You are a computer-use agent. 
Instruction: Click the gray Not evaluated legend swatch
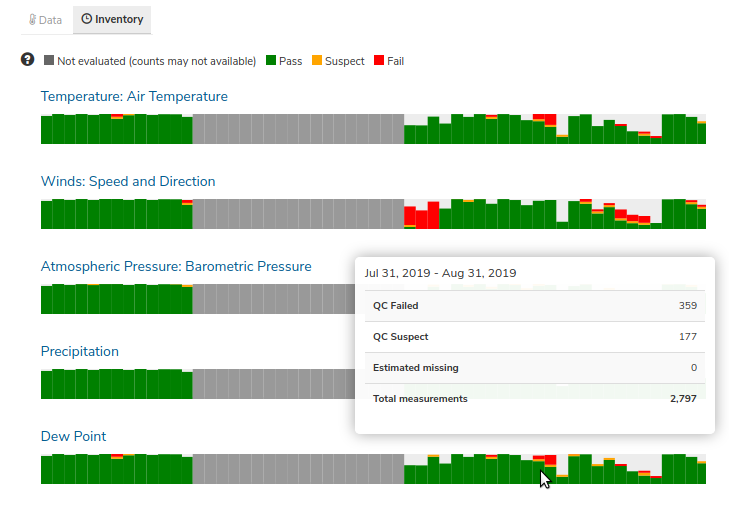click(x=49, y=60)
